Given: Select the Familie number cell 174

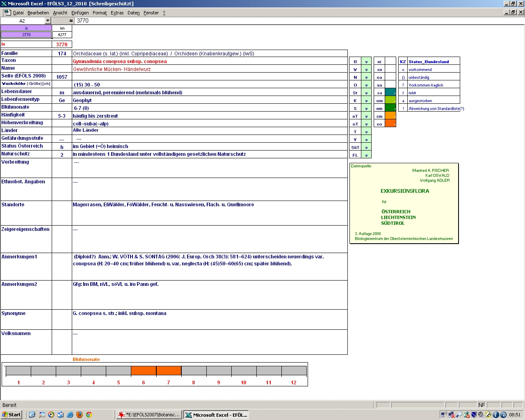Looking at the screenshot, I should [x=62, y=54].
